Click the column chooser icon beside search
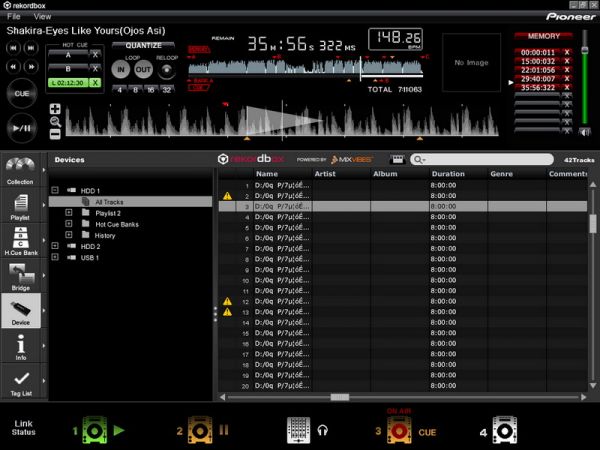The width and height of the screenshot is (600, 450). [x=397, y=159]
